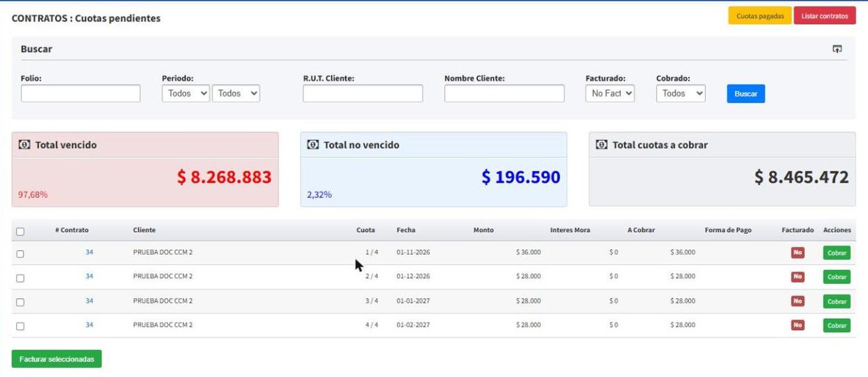Click the R.U.T. Cliente input field
This screenshot has height=377, width=868.
click(363, 93)
